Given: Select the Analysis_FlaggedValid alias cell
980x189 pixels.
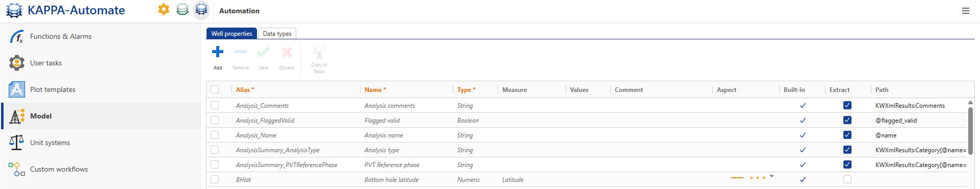Looking at the screenshot, I should point(265,121).
